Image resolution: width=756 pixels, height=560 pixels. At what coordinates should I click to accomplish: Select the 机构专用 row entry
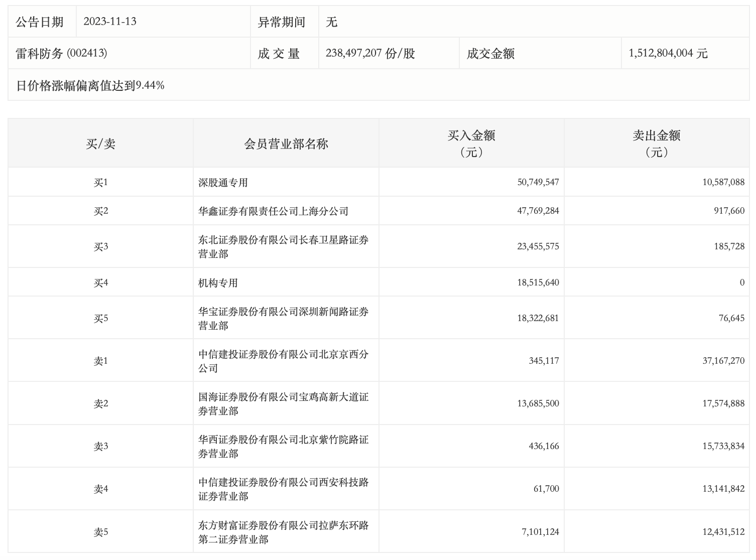click(218, 283)
